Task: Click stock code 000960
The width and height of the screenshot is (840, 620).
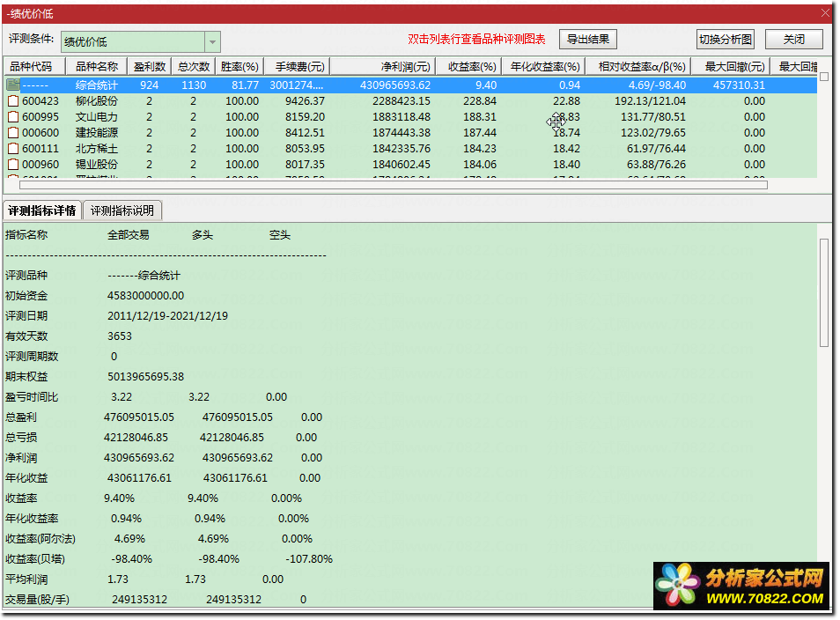Action: click(41, 164)
